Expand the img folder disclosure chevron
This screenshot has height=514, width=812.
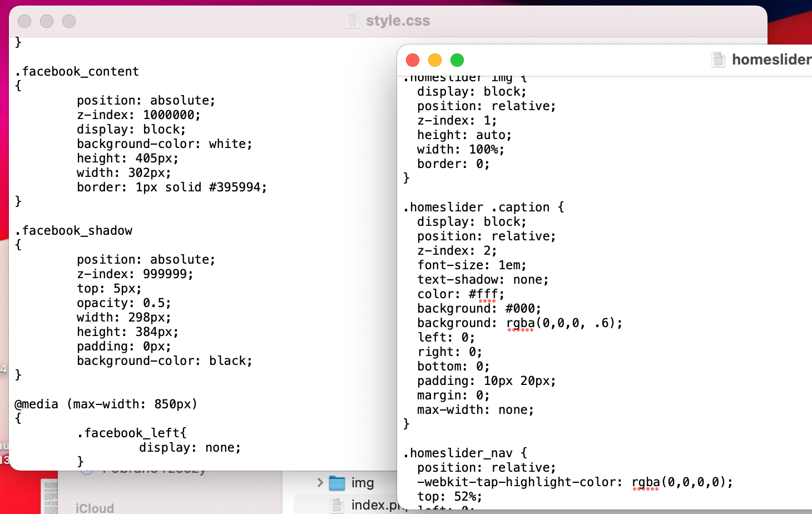320,483
